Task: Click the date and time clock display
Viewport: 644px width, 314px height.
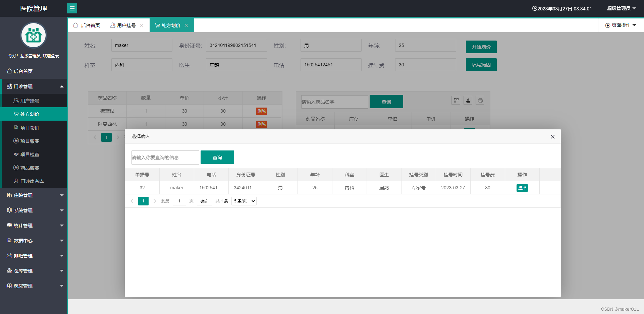Action: 562,8
